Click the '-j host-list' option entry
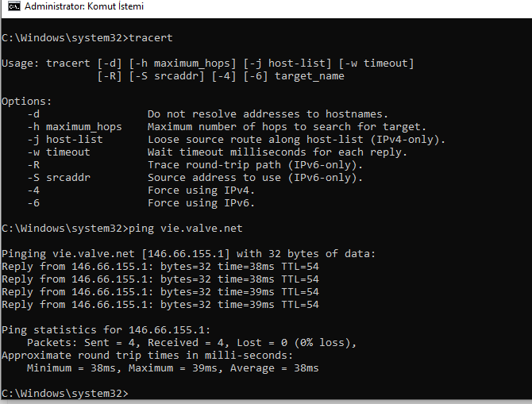 [x=65, y=140]
